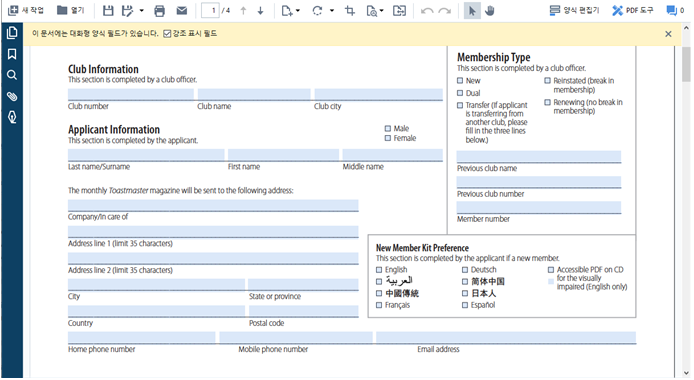Undo the last action
This screenshot has width=694, height=380.
[x=427, y=11]
